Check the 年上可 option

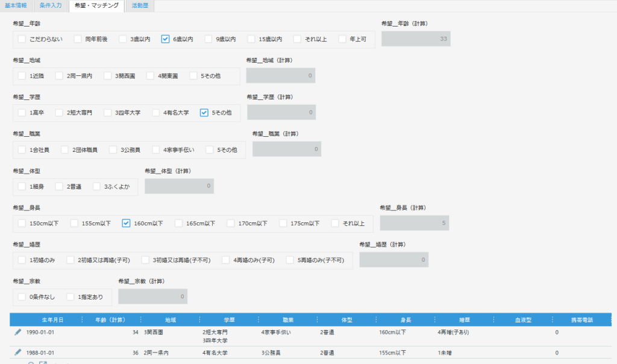point(343,39)
